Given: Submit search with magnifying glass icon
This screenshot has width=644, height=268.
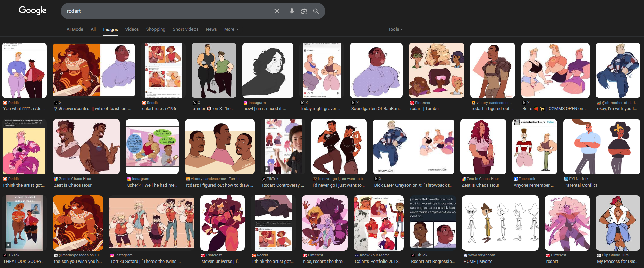Looking at the screenshot, I should [x=316, y=11].
